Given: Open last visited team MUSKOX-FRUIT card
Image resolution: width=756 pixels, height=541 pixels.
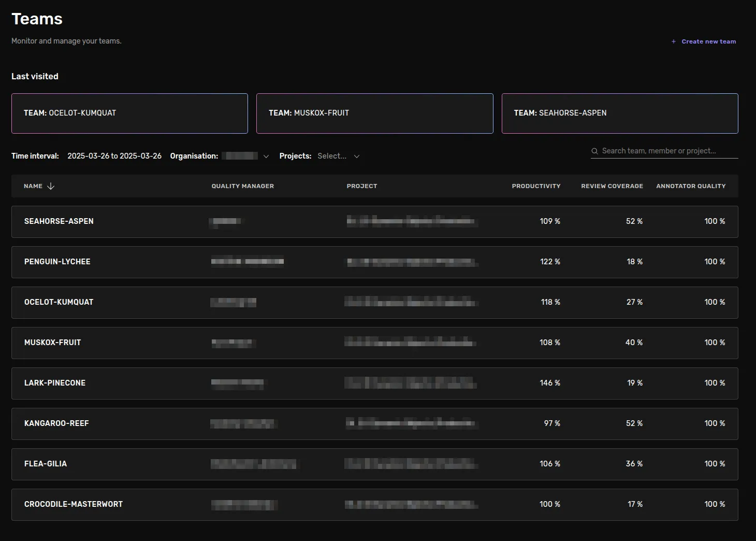Looking at the screenshot, I should (x=374, y=113).
